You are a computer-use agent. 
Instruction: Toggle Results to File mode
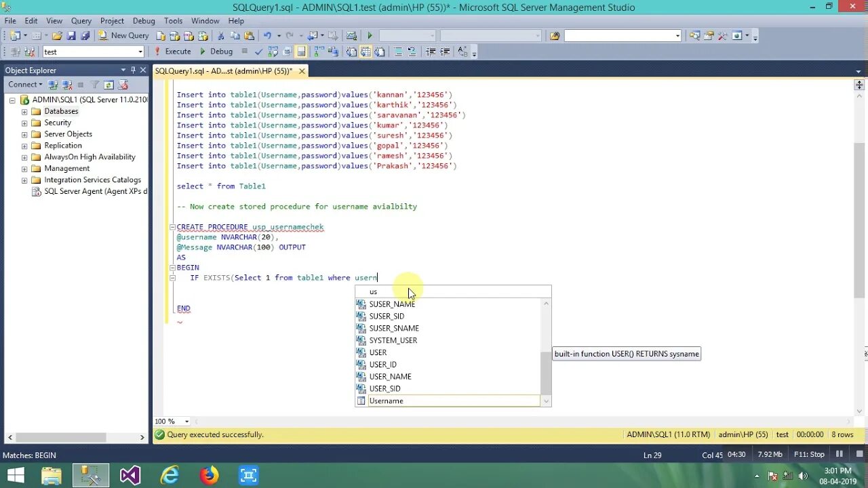379,52
